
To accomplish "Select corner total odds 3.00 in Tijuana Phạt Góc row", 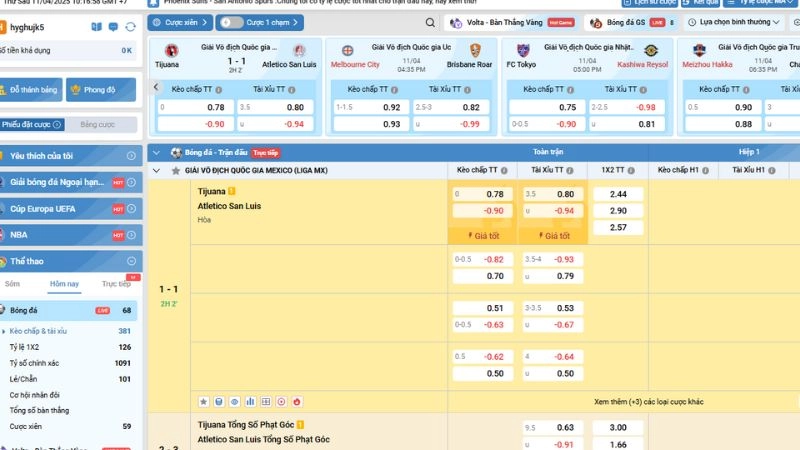I will [x=618, y=428].
